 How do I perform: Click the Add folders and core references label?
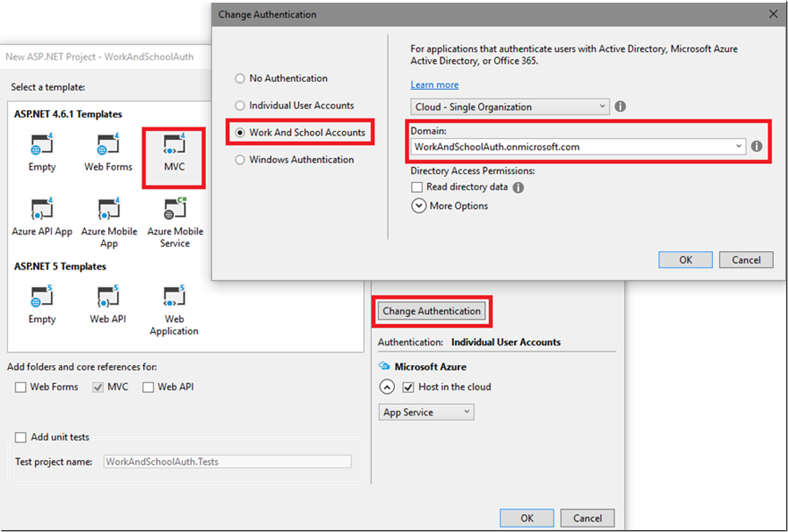[82, 367]
